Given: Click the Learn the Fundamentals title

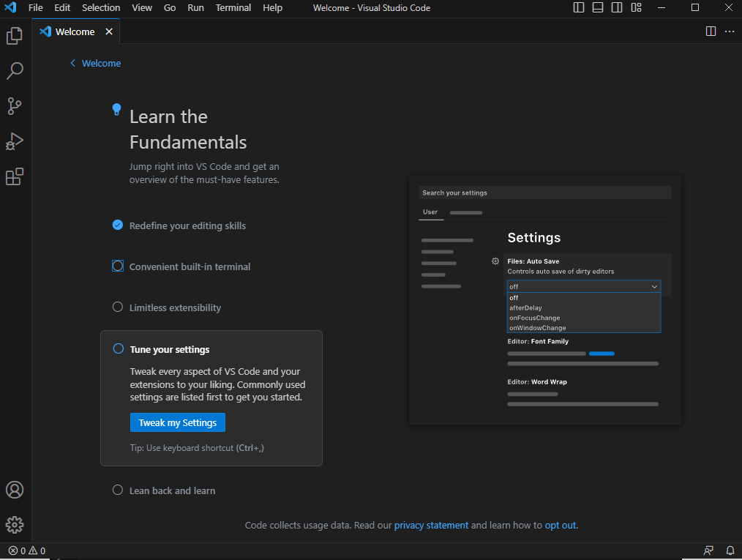Looking at the screenshot, I should coord(188,130).
